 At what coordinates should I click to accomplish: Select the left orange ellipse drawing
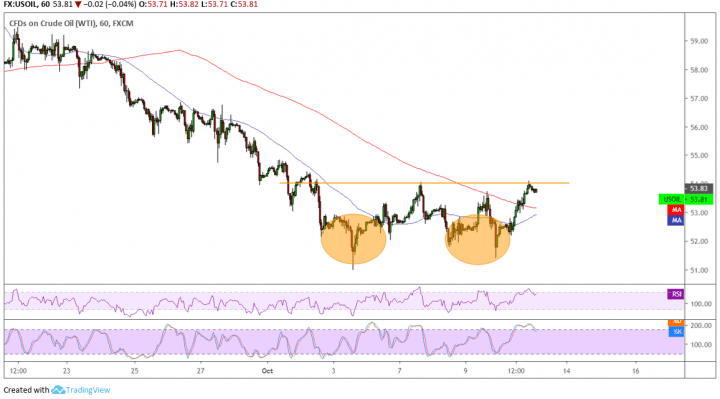(353, 239)
